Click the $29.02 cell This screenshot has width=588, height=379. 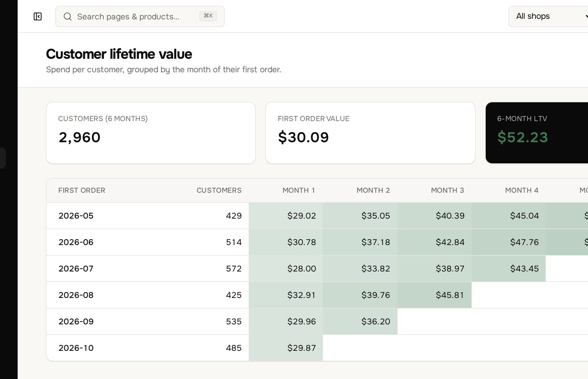pyautogui.click(x=286, y=216)
